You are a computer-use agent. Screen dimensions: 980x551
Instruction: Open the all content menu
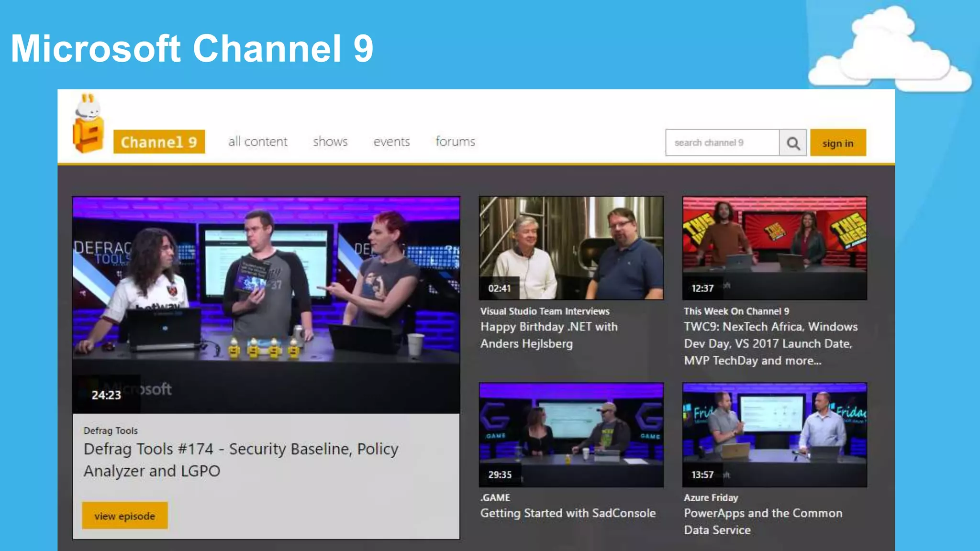[257, 142]
